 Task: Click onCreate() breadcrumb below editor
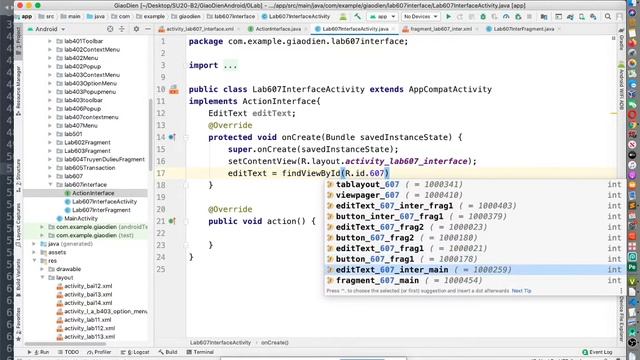[x=275, y=342]
